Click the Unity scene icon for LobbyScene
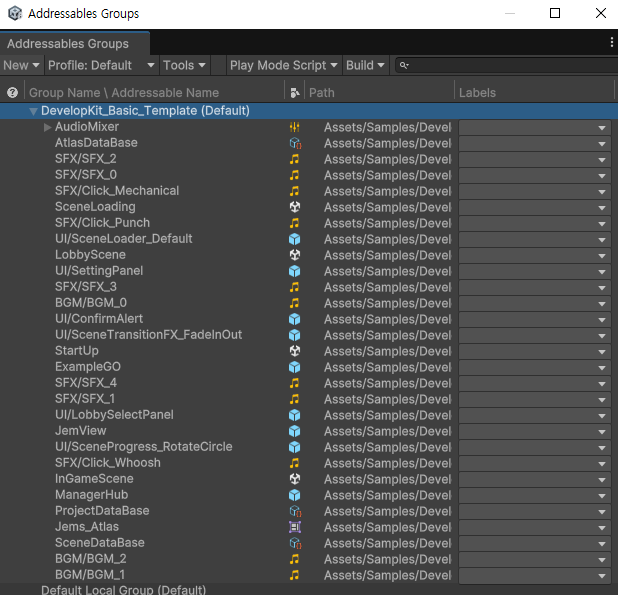Image resolution: width=618 pixels, height=595 pixels. [x=295, y=255]
